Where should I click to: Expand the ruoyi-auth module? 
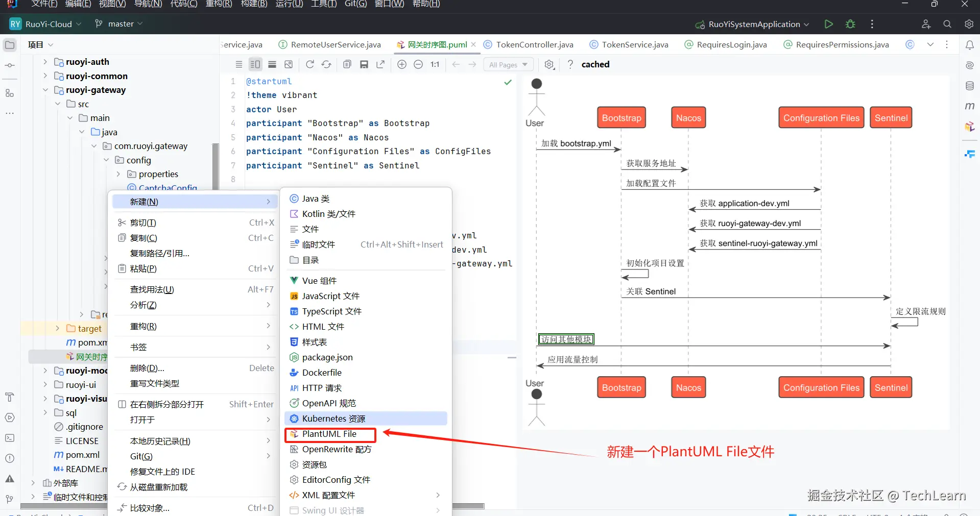point(45,62)
